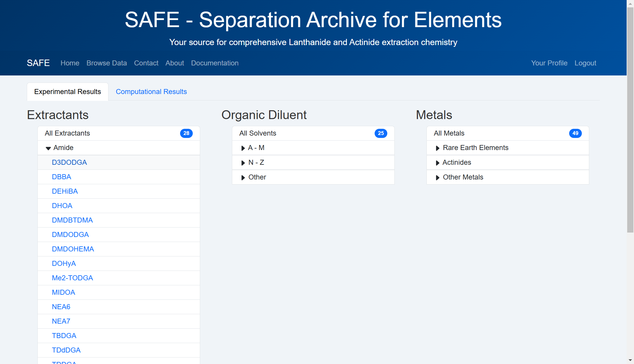Expand the Rare Earth Elements group
This screenshot has width=634, height=364.
pos(508,148)
